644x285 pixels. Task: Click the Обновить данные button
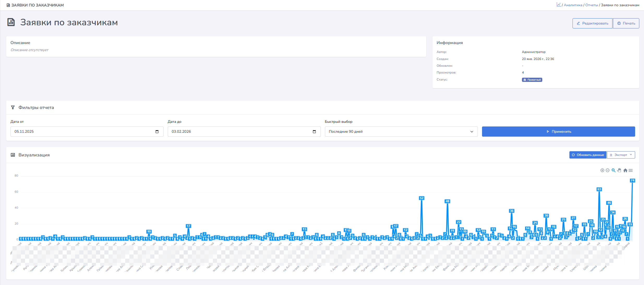(x=588, y=155)
